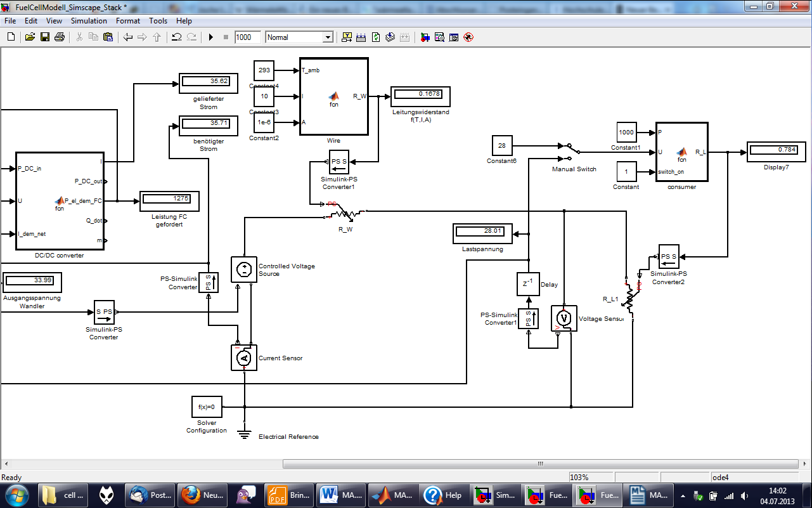Open the Edit menu
Viewport: 812px width, 508px height.
coord(31,21)
